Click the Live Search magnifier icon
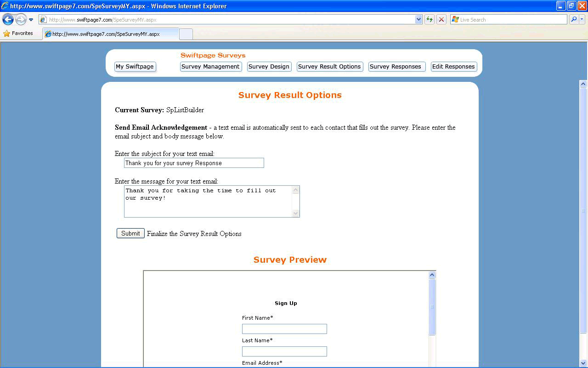Screen dimensions: 588x368 (x=573, y=19)
